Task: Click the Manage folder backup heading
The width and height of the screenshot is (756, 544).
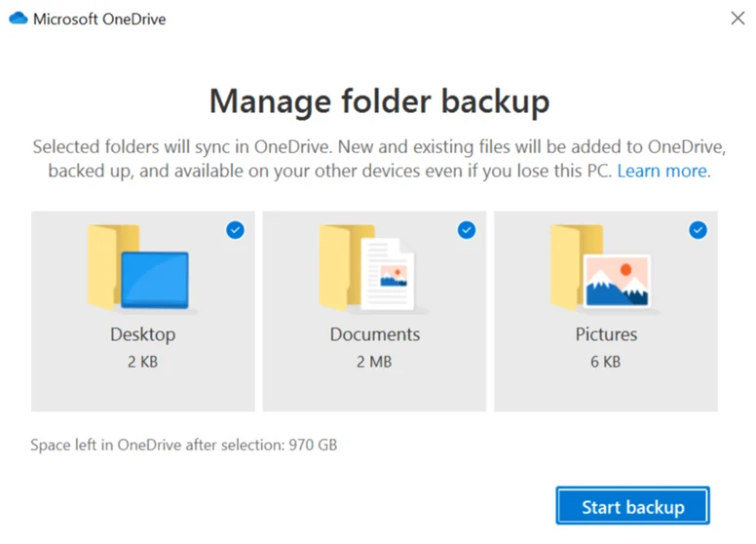Action: coord(379,101)
